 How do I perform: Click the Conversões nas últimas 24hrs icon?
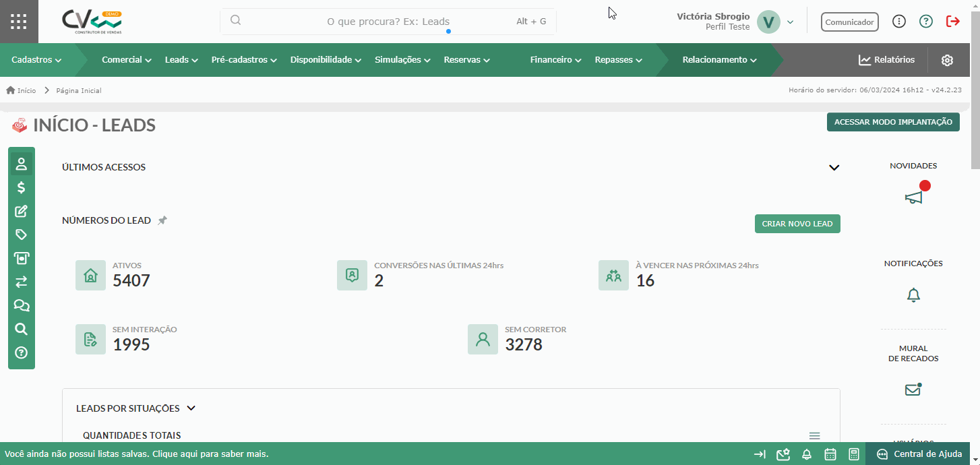pyautogui.click(x=352, y=276)
